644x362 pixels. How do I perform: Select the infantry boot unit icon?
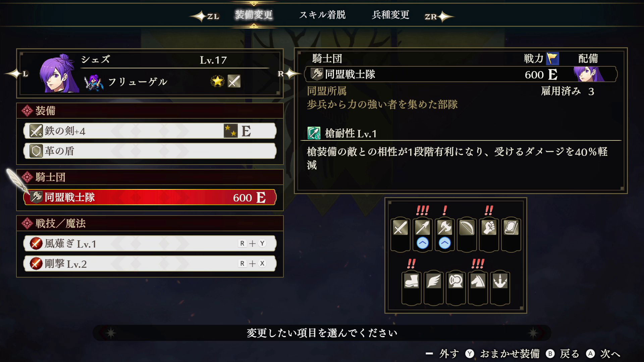[411, 281]
